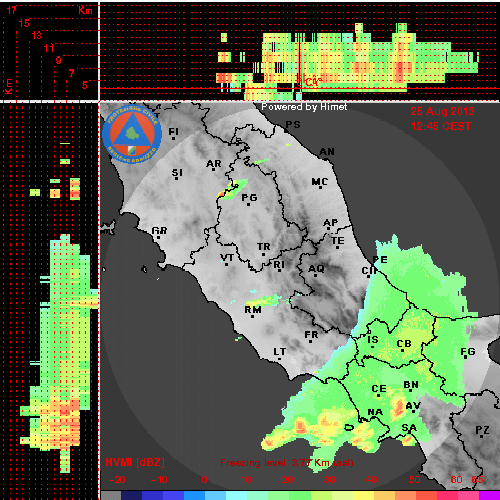500x500 pixels.
Task: Select the FI city label on the map
Action: (173, 132)
